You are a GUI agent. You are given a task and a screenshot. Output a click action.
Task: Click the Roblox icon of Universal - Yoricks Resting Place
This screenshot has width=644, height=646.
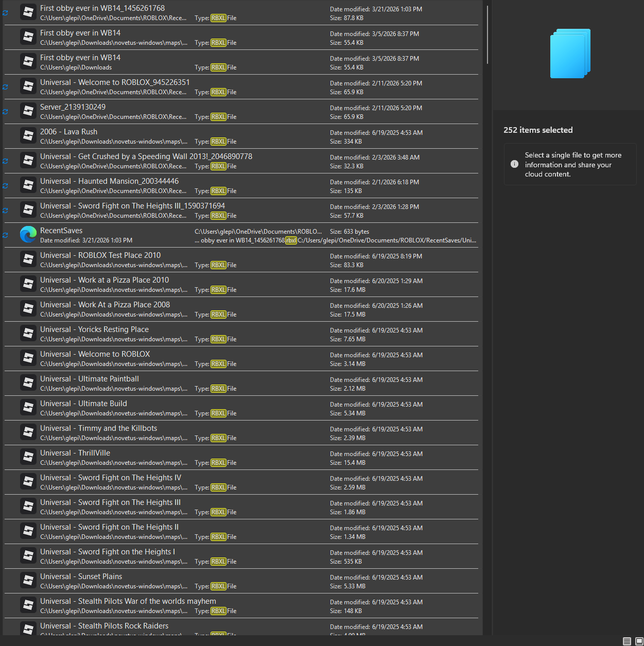pos(28,334)
